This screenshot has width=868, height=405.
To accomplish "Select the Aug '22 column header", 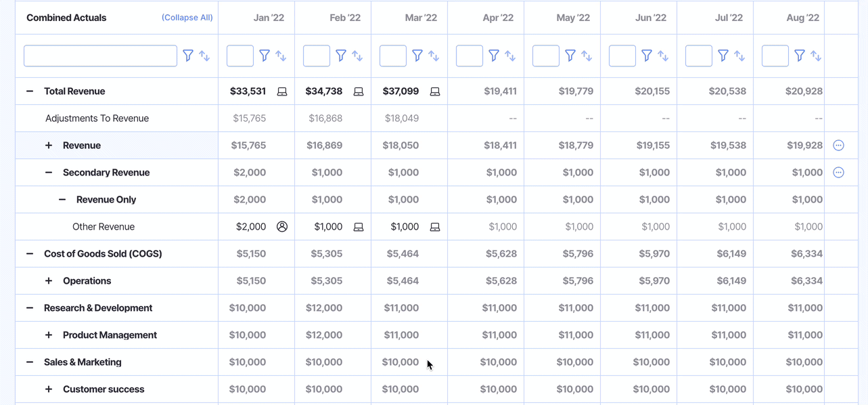I will tap(802, 18).
